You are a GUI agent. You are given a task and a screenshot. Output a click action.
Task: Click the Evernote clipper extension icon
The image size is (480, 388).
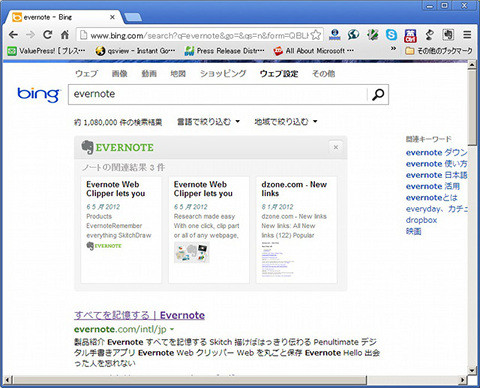[x=448, y=35]
